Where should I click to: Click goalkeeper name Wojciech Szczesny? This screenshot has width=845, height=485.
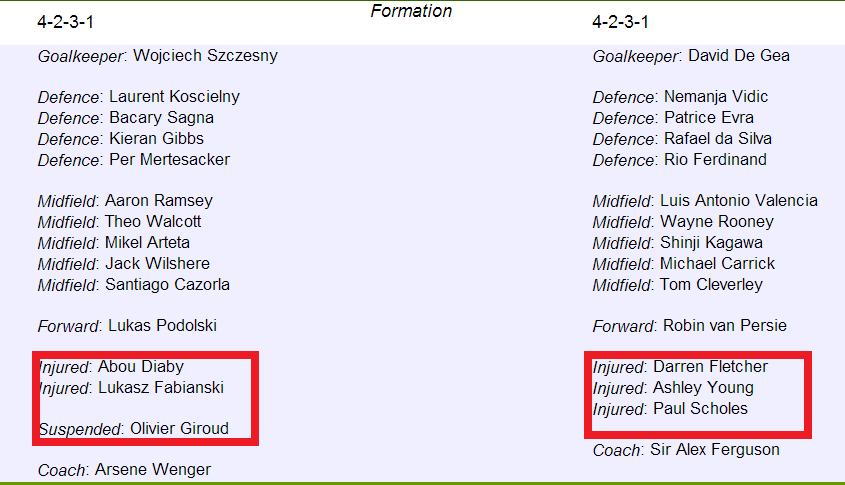coord(205,56)
